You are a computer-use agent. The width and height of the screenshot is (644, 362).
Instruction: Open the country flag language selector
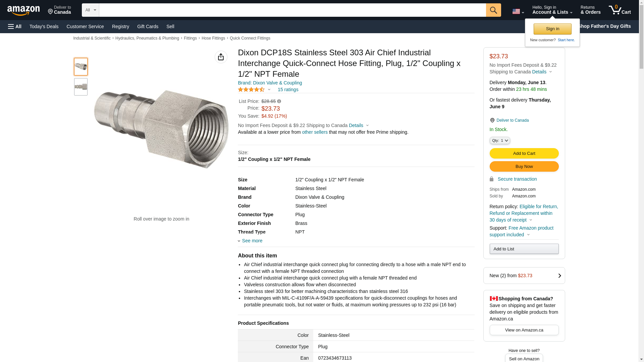(518, 11)
